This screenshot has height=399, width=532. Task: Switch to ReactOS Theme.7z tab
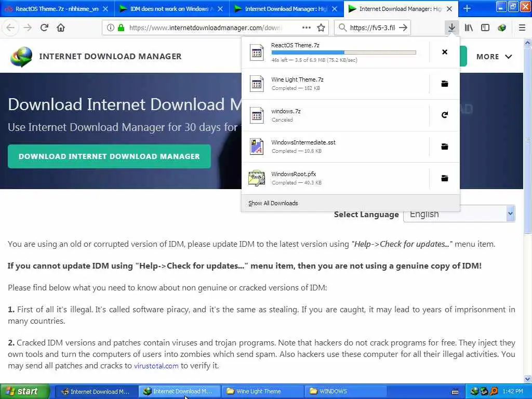pos(57,9)
